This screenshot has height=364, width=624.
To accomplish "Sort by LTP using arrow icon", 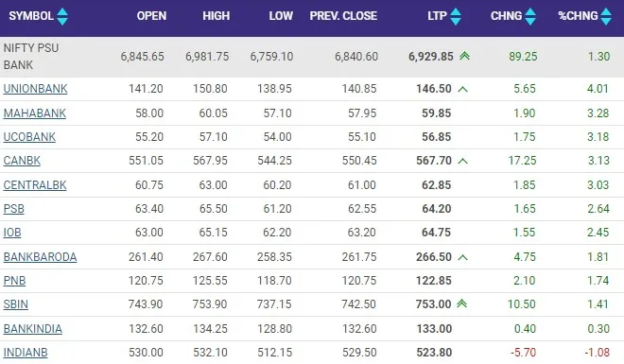I will pyautogui.click(x=456, y=17).
